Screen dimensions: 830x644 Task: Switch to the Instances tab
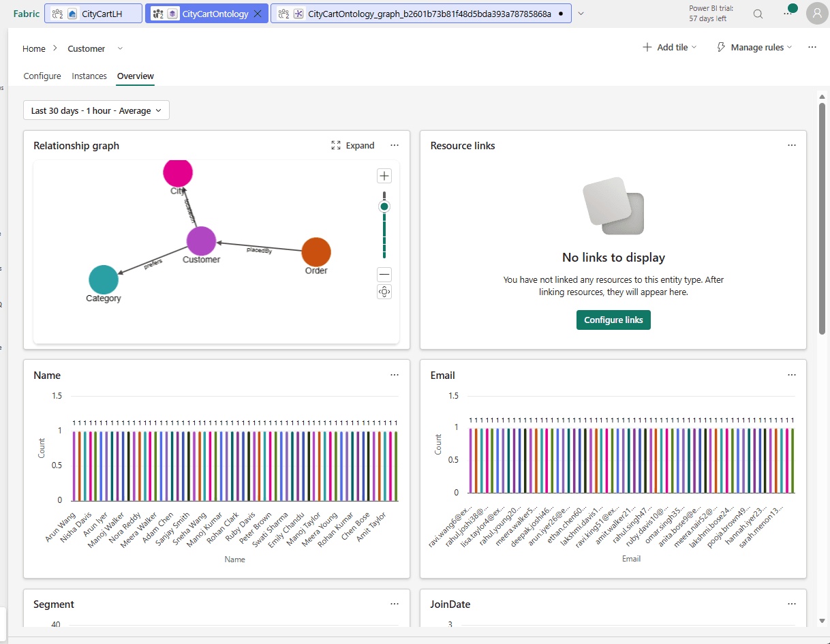coord(89,76)
